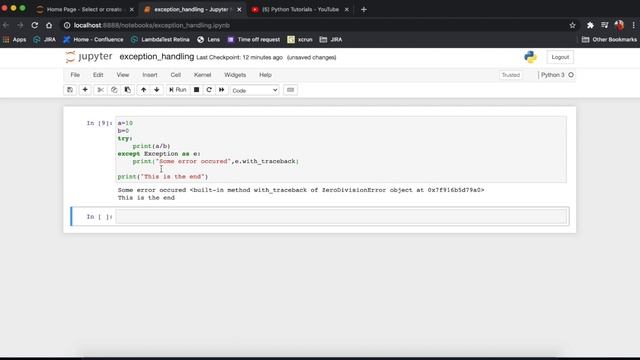Open the JIRA bookmarks folder
This screenshot has height=360, width=640.
(331, 40)
